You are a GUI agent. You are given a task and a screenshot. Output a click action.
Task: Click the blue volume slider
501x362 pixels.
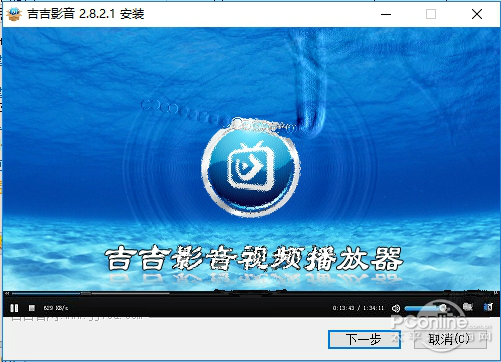(426, 308)
